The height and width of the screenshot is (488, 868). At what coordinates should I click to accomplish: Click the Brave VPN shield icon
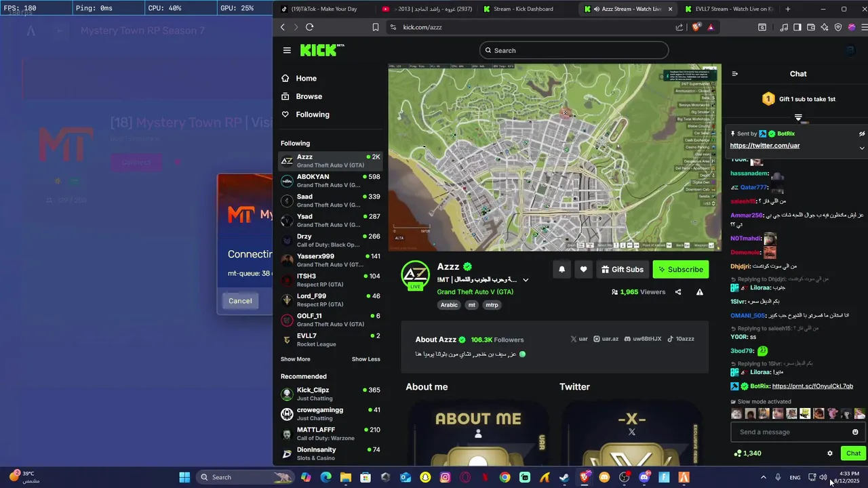tap(838, 27)
